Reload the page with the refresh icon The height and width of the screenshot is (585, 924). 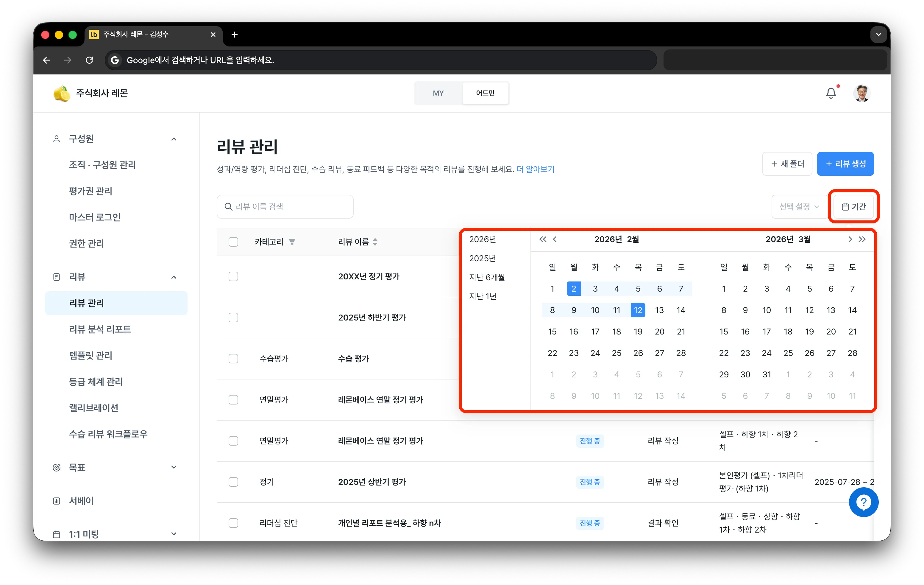coord(89,60)
